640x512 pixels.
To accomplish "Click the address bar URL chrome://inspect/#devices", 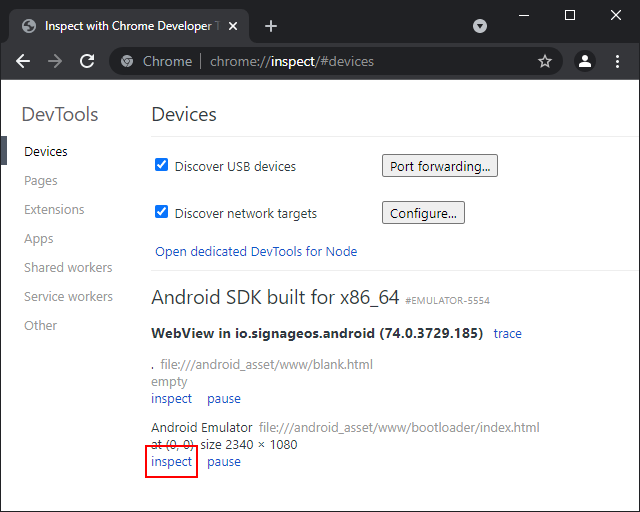I will click(x=292, y=62).
